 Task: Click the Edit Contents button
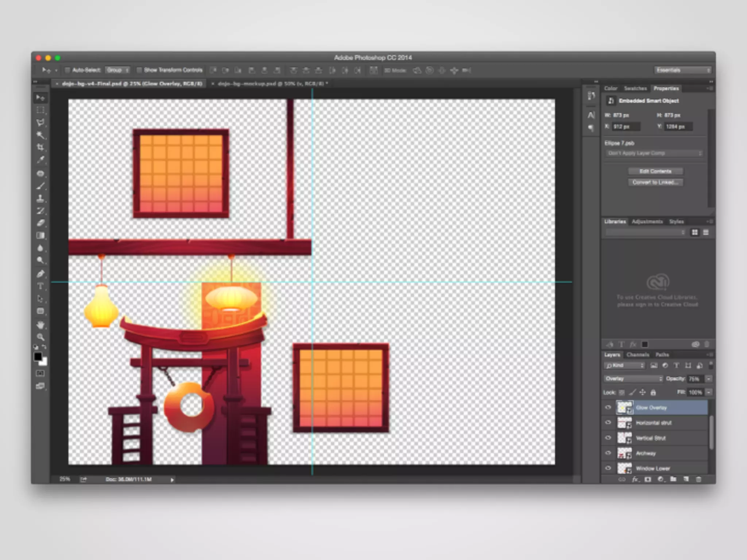pyautogui.click(x=655, y=171)
